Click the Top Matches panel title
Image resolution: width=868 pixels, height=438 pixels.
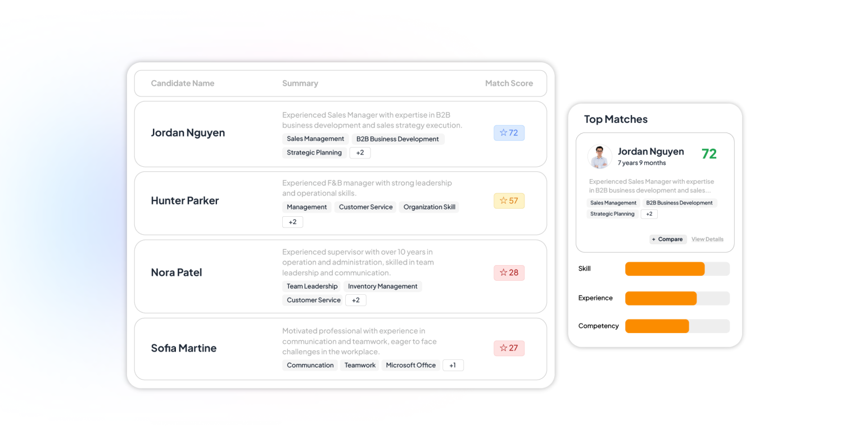point(616,119)
